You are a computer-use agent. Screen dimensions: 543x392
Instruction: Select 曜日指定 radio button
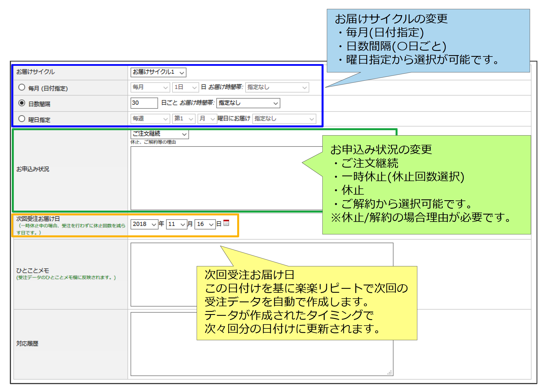pyautogui.click(x=22, y=119)
